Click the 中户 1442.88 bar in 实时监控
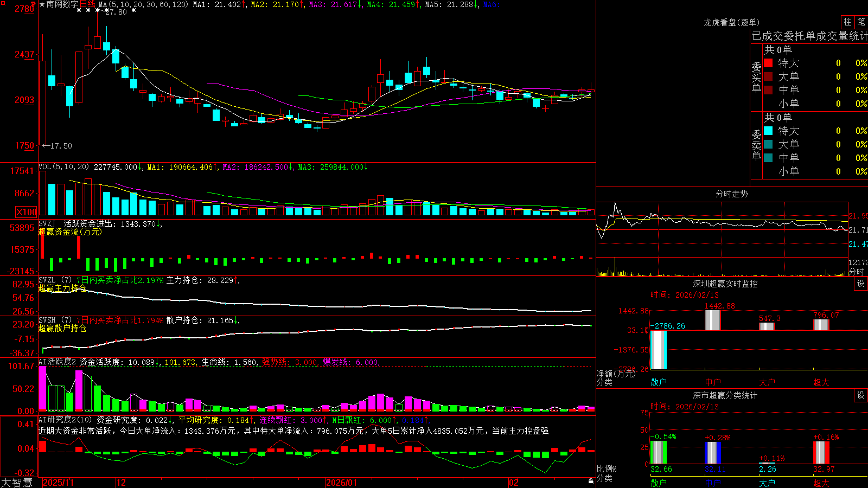Screen dimensions: 868x488 713,320
